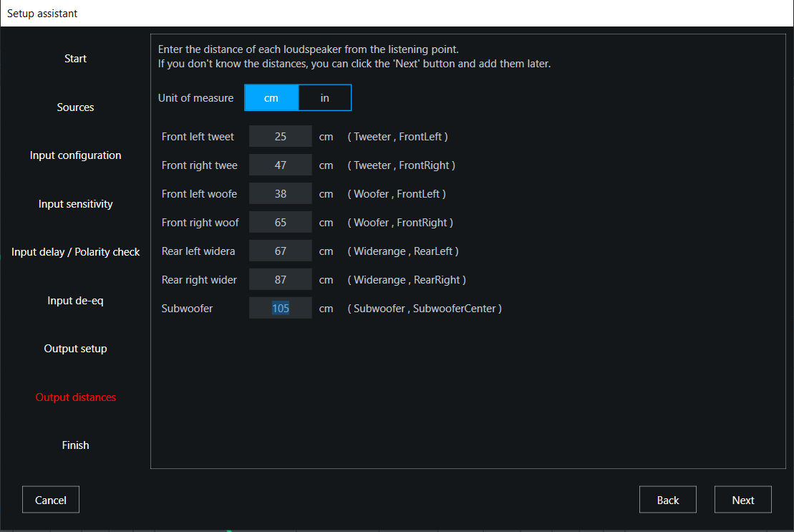
Task: Open the Input configuration step
Action: coord(75,155)
